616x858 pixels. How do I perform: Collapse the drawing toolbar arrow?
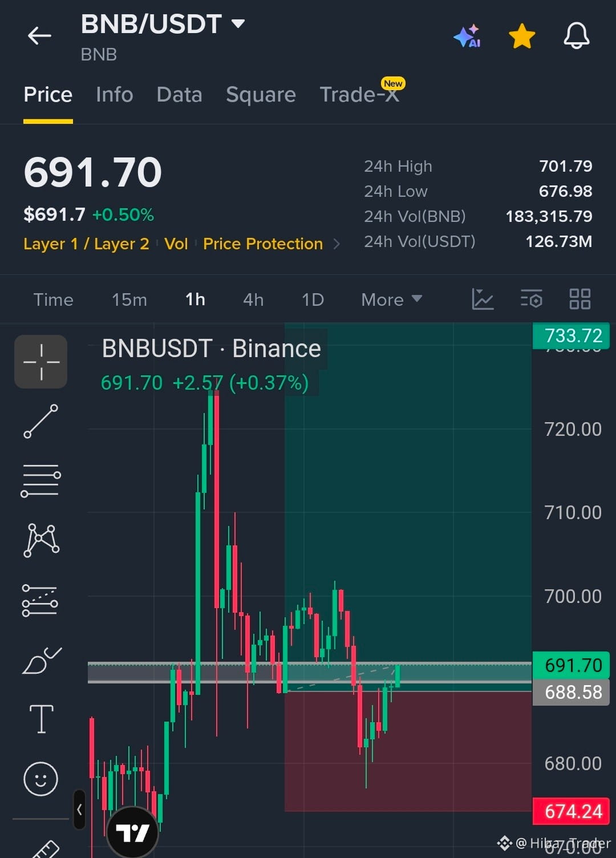(79, 810)
